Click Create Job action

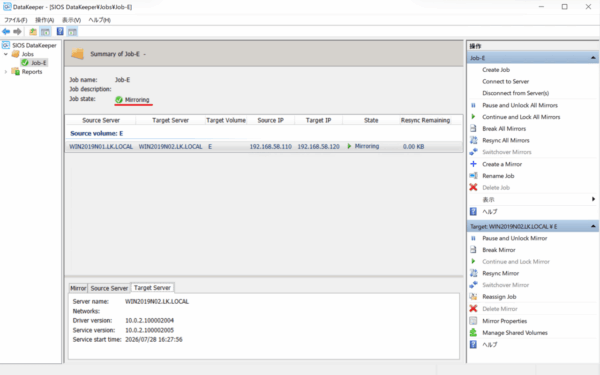tap(496, 70)
